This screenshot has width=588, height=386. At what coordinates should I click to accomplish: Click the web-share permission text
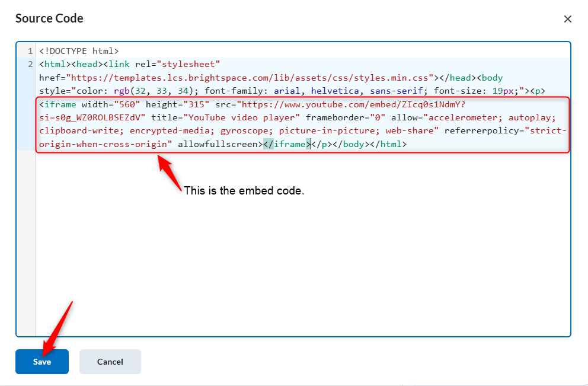coord(409,130)
